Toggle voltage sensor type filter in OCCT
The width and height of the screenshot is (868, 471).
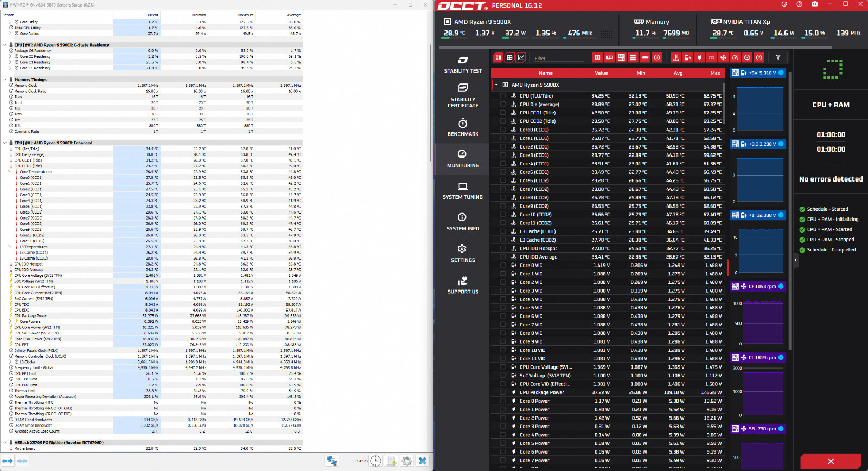[x=687, y=57]
